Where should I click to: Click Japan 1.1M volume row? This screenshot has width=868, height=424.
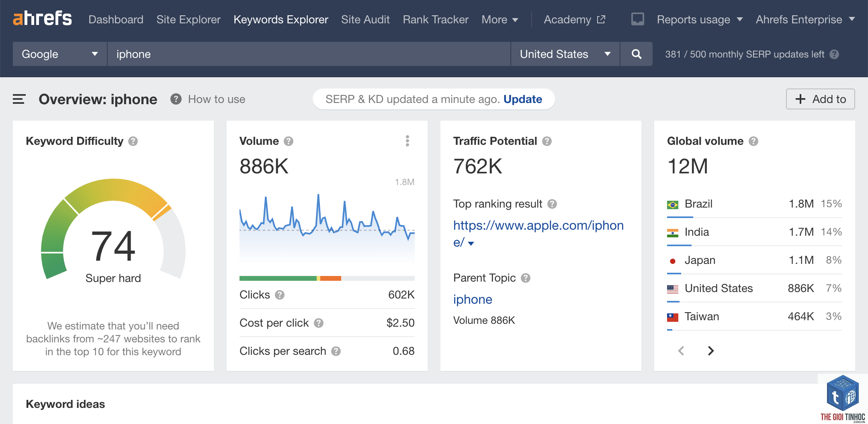[x=754, y=260]
